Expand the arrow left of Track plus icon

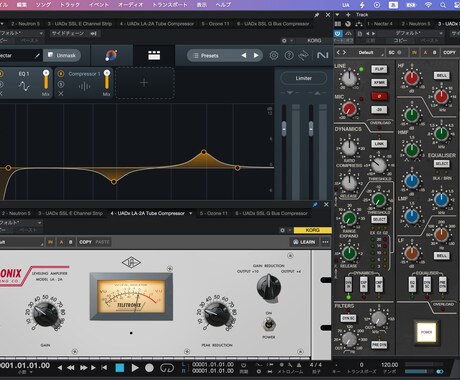pos(337,15)
